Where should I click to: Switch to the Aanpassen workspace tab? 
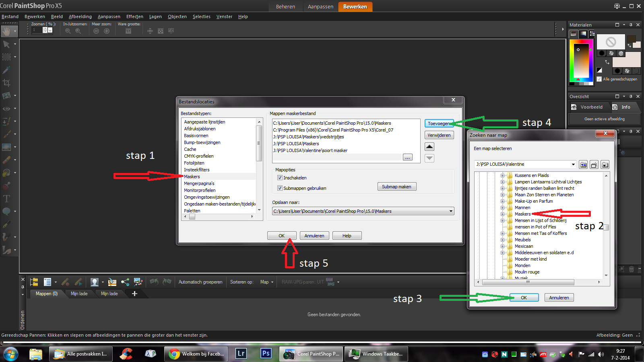pyautogui.click(x=320, y=6)
